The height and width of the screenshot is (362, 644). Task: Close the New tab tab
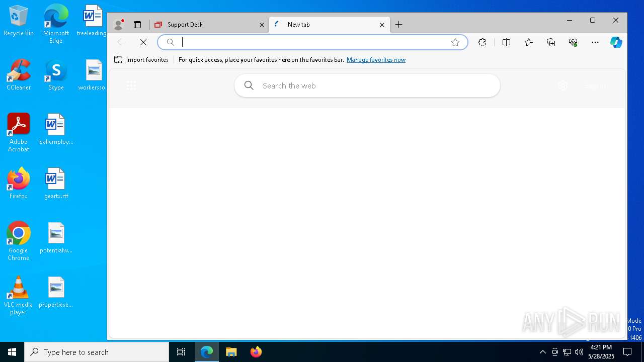(382, 25)
